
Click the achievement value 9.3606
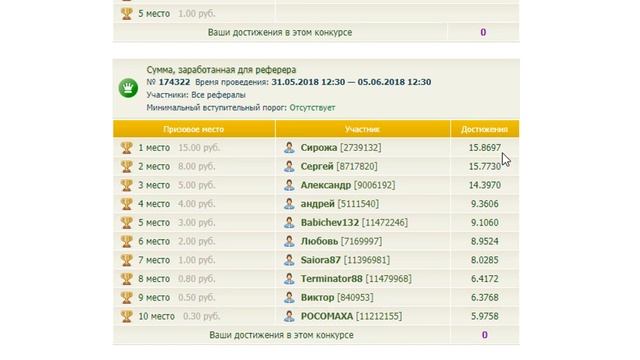pyautogui.click(x=484, y=204)
